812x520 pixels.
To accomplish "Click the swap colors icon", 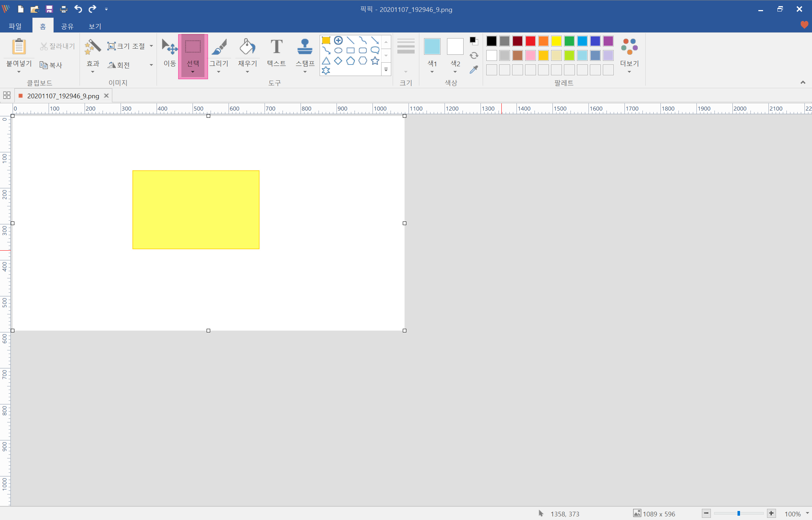I will (474, 55).
